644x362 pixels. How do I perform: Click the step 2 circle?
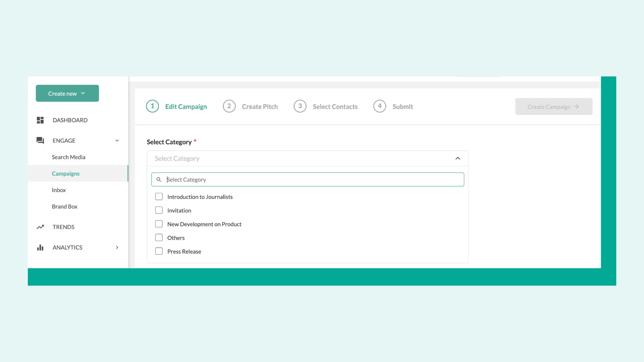(229, 106)
